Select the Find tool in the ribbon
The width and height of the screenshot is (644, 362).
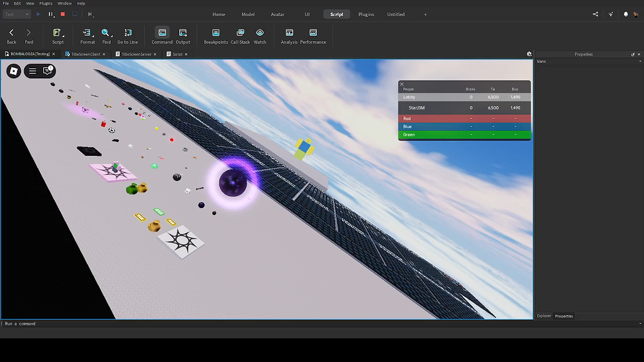point(106,36)
